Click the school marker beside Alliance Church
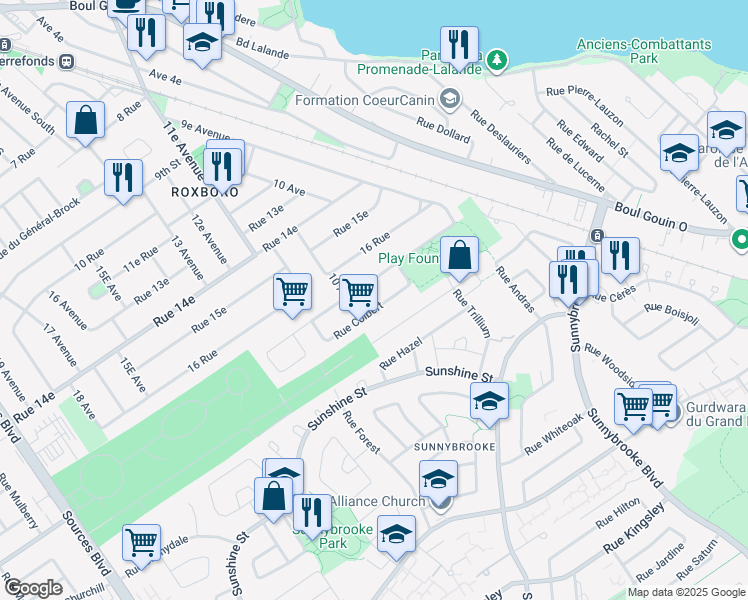 (x=438, y=478)
